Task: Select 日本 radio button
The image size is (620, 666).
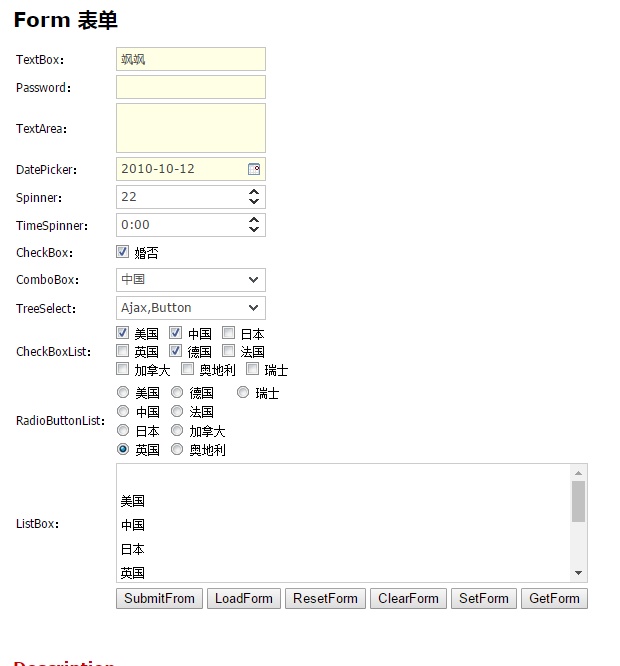Action: (123, 430)
